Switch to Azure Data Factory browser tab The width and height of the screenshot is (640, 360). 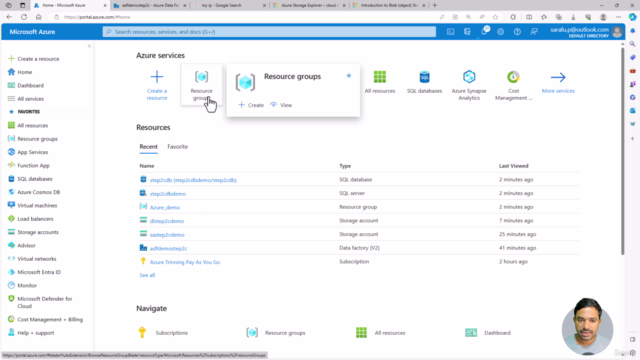click(150, 5)
